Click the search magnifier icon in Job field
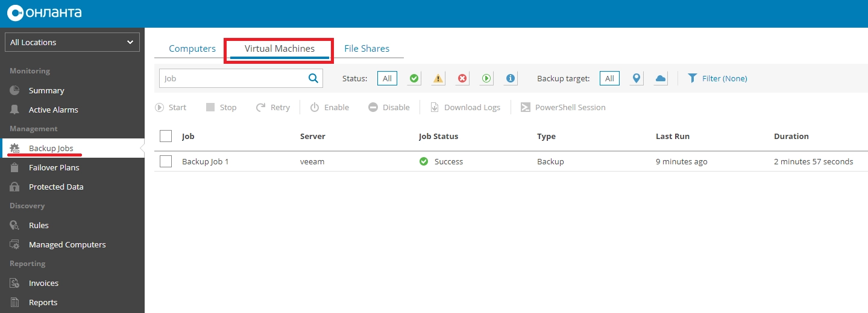 click(x=313, y=78)
